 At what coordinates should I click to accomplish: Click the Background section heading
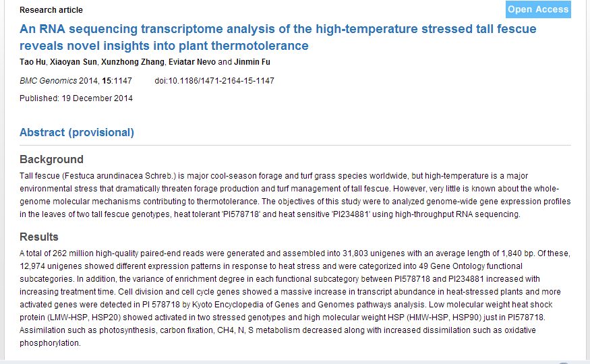51,160
